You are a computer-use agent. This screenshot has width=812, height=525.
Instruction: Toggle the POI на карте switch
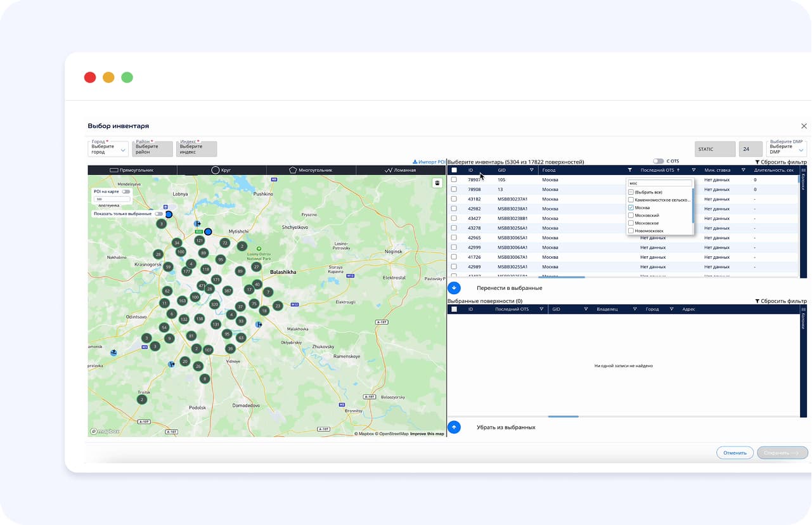coord(126,191)
